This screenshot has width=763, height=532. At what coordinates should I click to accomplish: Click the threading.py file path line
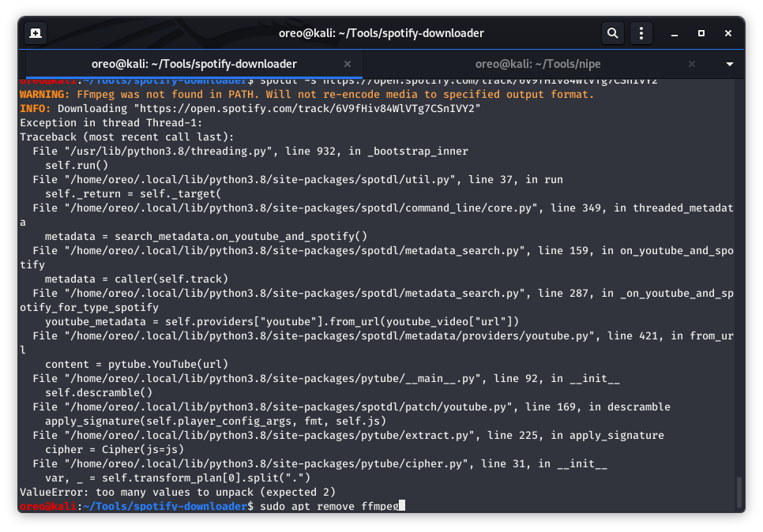(x=250, y=152)
